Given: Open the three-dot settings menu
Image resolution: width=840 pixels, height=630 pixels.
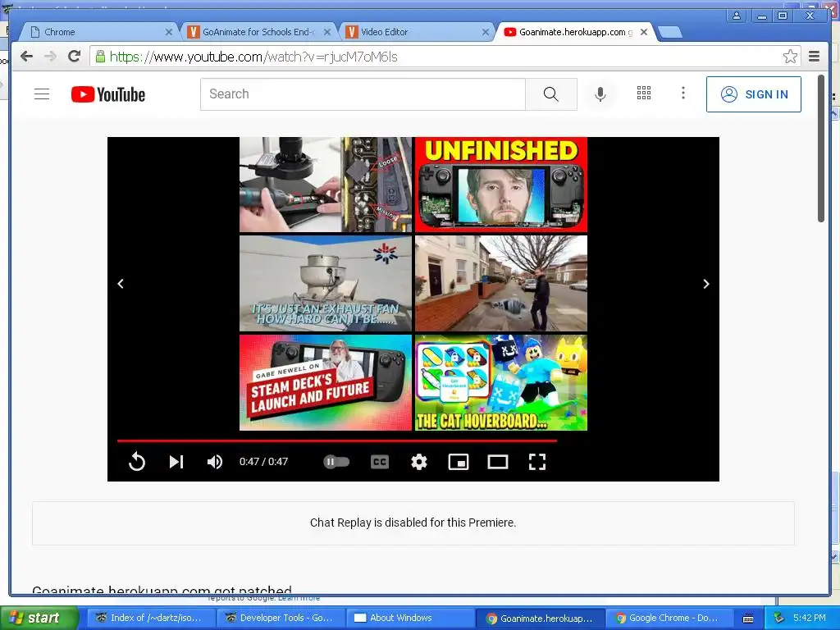Looking at the screenshot, I should click(683, 94).
